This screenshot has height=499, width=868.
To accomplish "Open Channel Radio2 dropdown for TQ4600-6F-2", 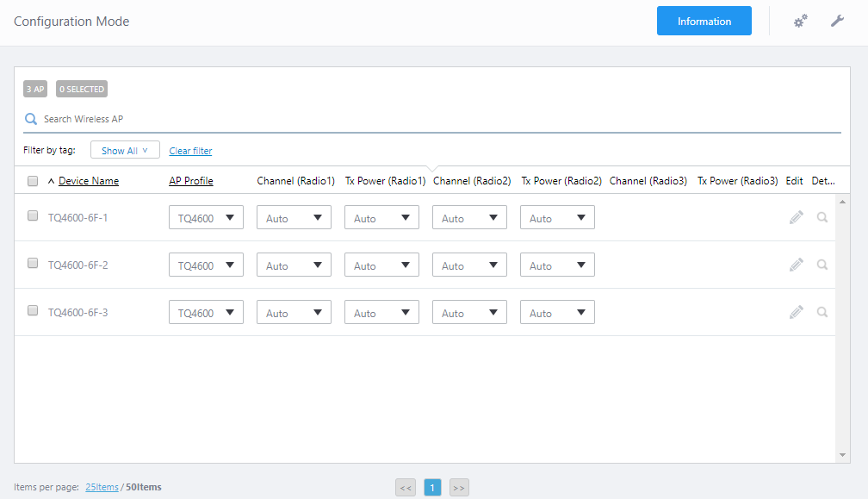I will tap(469, 265).
